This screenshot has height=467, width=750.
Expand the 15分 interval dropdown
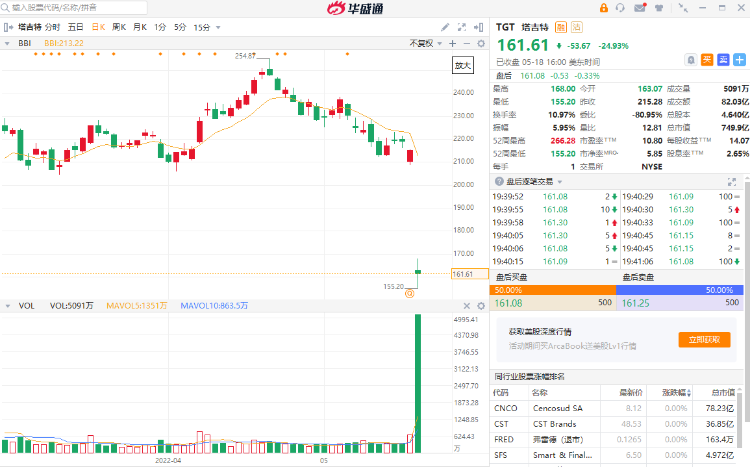[205, 27]
